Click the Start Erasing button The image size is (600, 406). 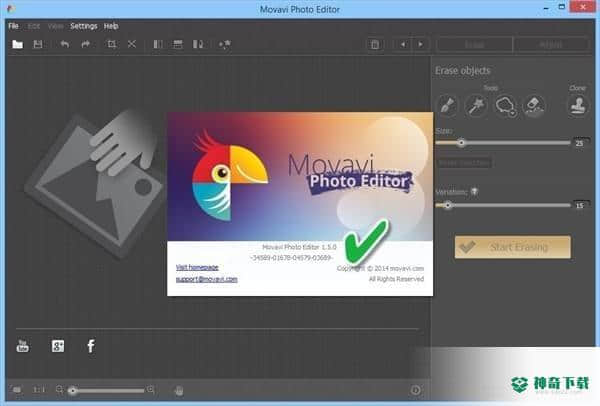coord(513,247)
